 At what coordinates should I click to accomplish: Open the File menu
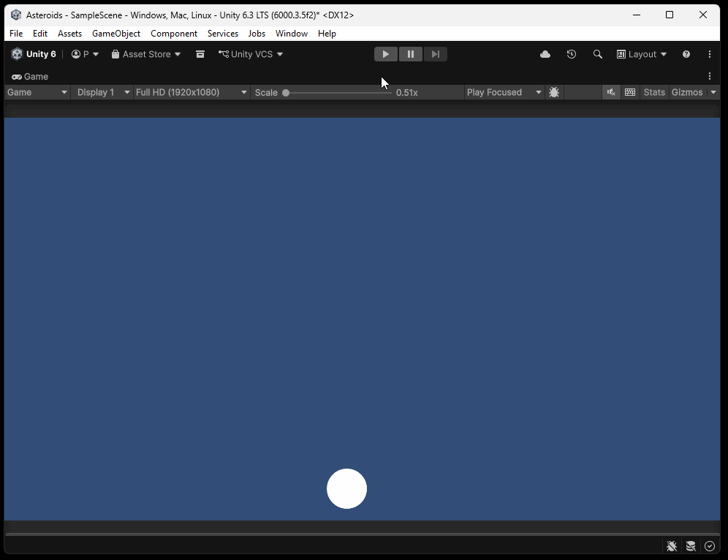16,34
